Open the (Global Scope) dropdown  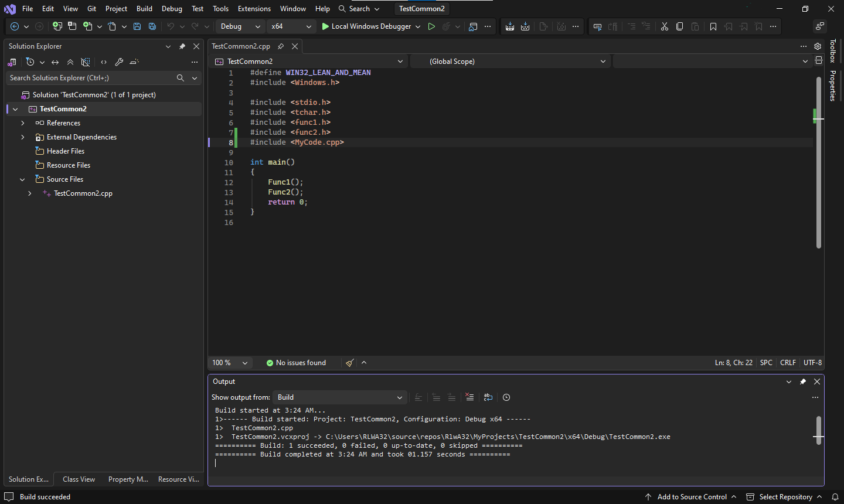(x=510, y=61)
